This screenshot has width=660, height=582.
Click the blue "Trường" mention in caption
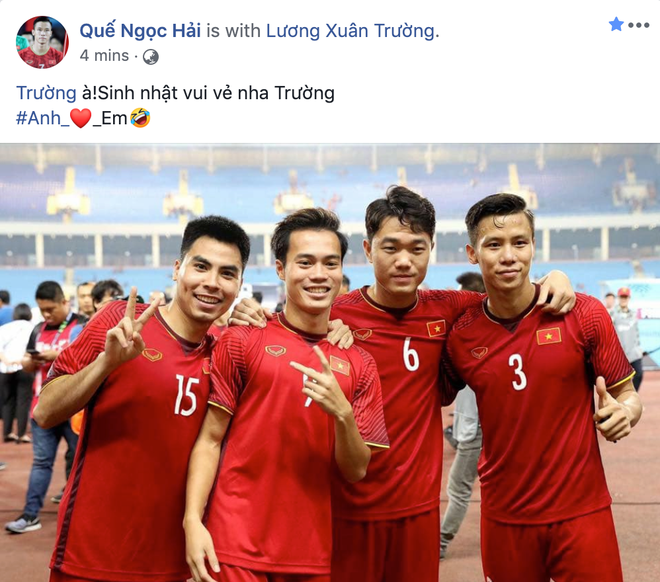tap(46, 93)
